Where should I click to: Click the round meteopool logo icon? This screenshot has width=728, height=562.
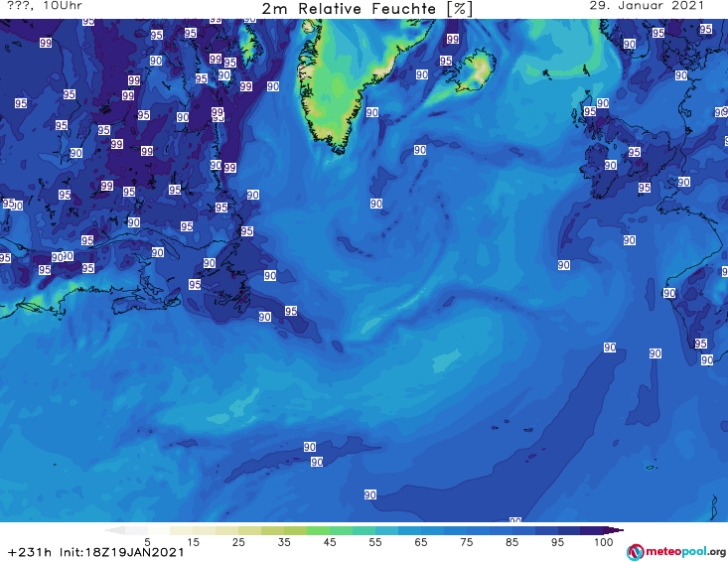635,552
